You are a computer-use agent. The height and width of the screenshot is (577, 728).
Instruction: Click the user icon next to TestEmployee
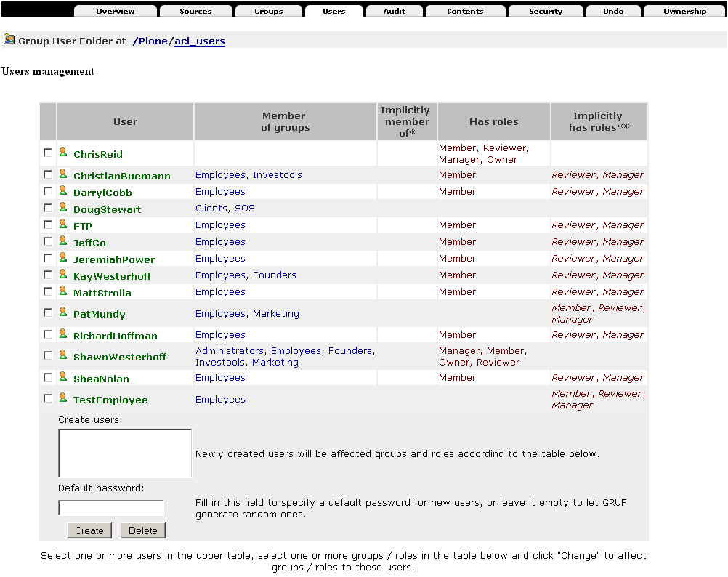63,398
